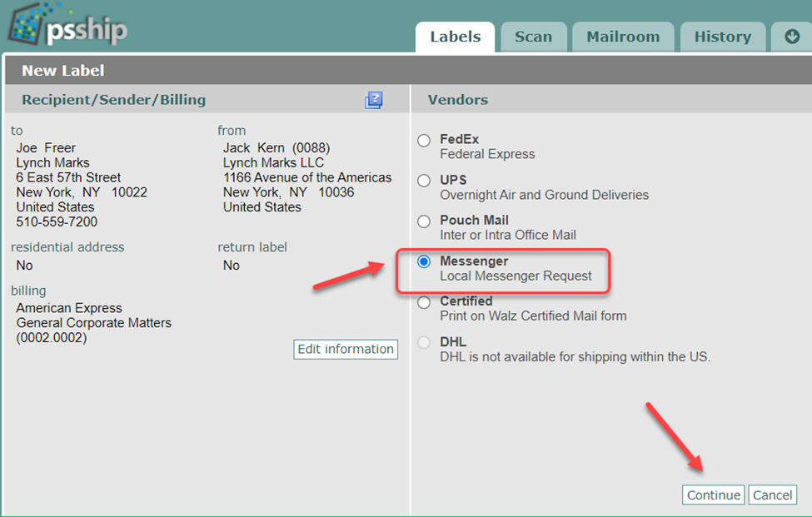Go to the Mailroom tab

coord(623,37)
